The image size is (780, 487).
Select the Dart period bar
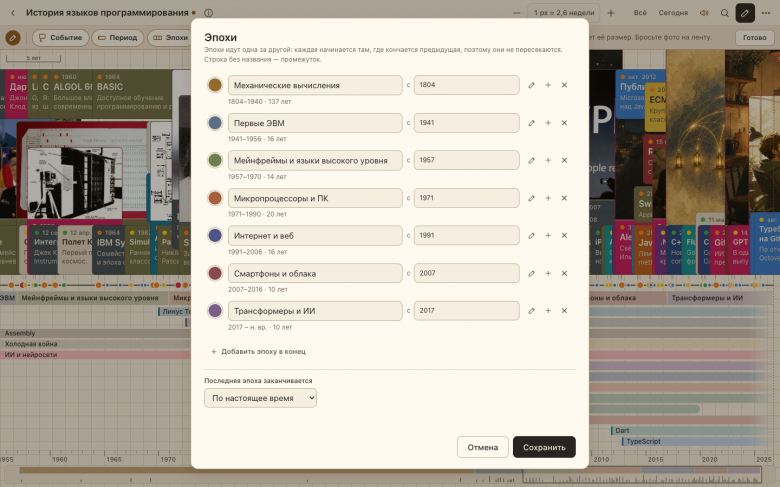[690, 430]
